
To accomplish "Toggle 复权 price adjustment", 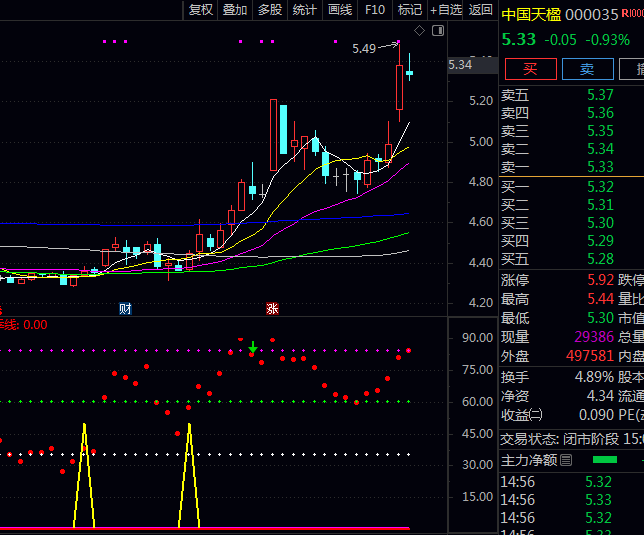I will coord(201,10).
